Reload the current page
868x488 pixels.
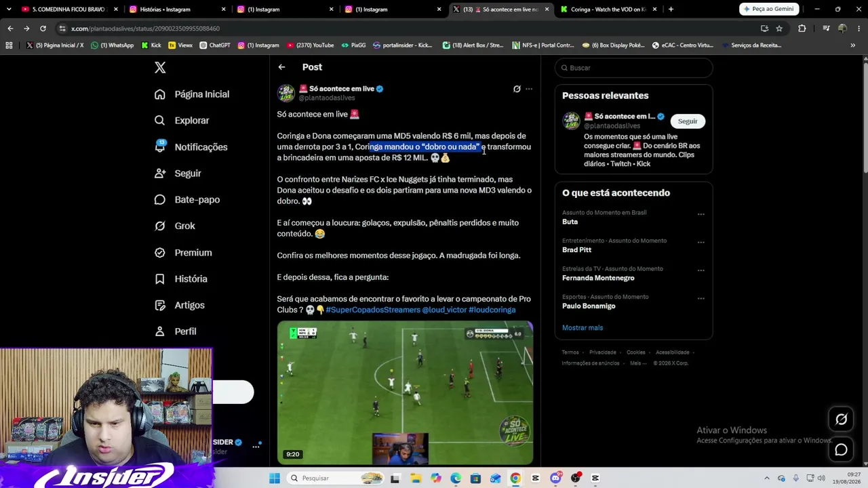click(43, 28)
